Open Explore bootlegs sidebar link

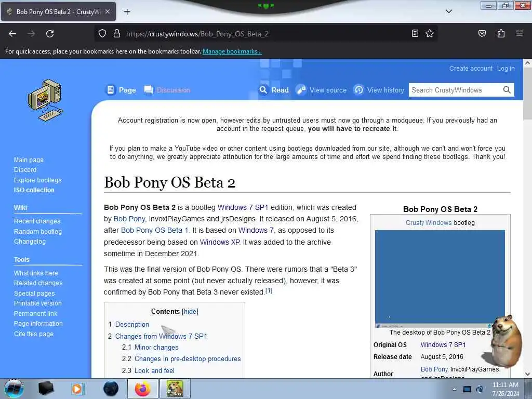[37, 180]
